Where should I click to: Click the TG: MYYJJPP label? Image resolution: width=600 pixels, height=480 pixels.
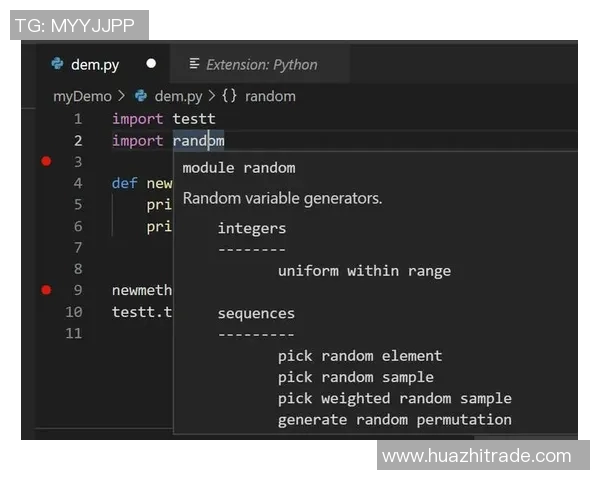pos(79,25)
